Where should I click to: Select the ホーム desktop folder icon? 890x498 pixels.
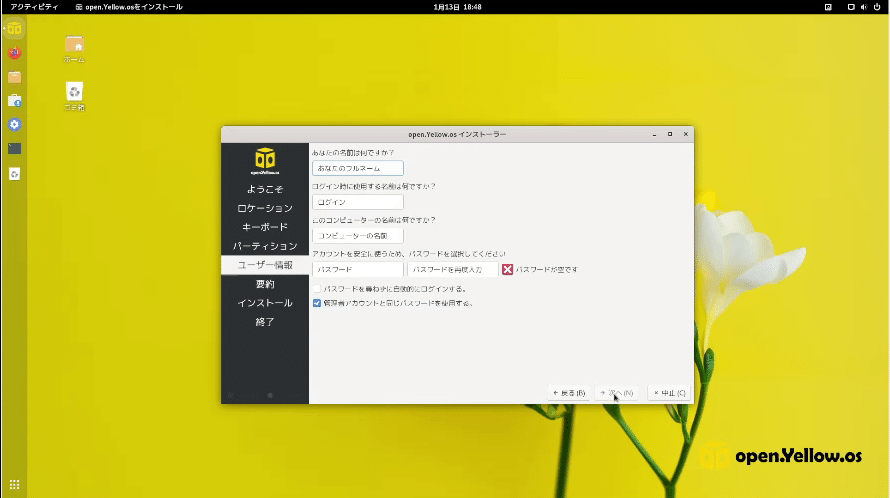click(74, 49)
